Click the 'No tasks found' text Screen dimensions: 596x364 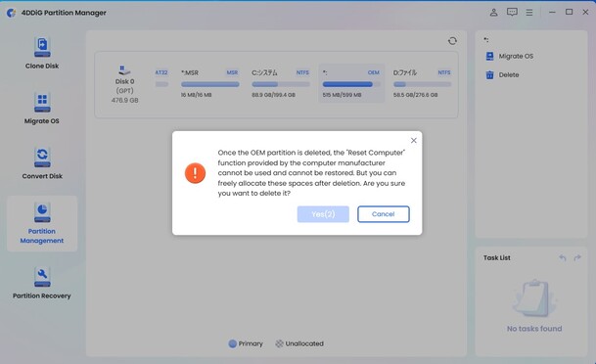(x=534, y=329)
